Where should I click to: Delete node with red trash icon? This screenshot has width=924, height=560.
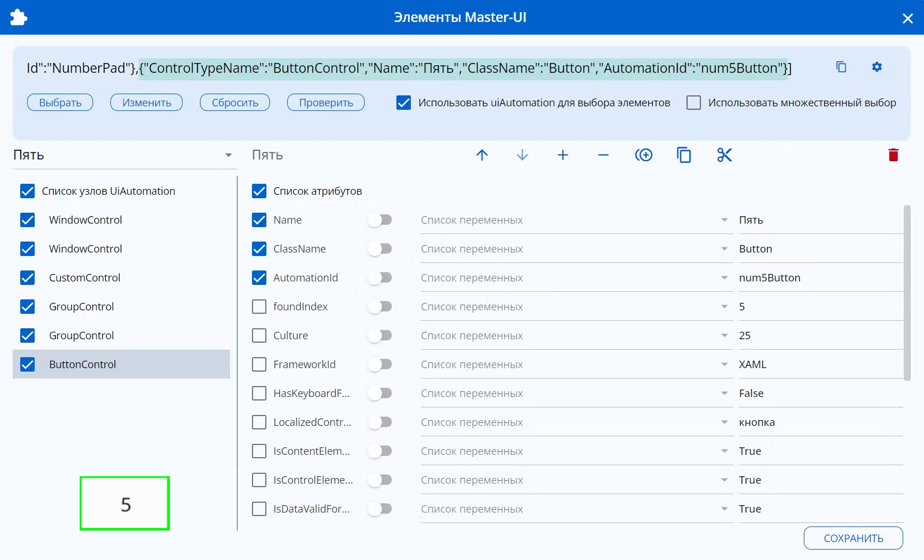893,155
